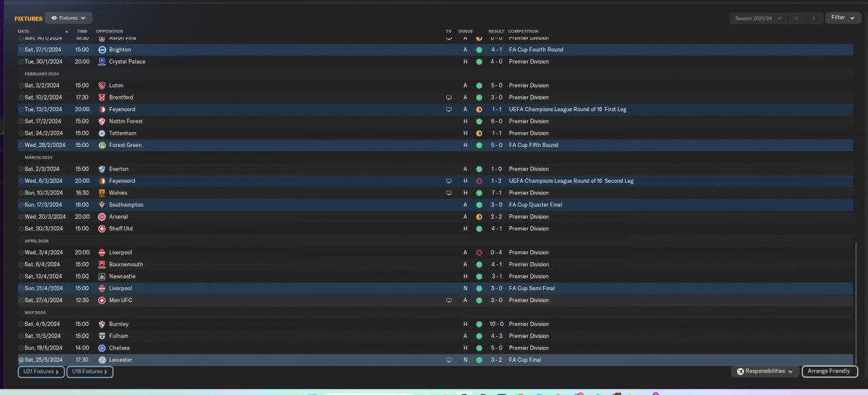Screen dimensions: 868x395
Task: Click the 1 - 2 result against Feyenoord
Action: pyautogui.click(x=496, y=181)
